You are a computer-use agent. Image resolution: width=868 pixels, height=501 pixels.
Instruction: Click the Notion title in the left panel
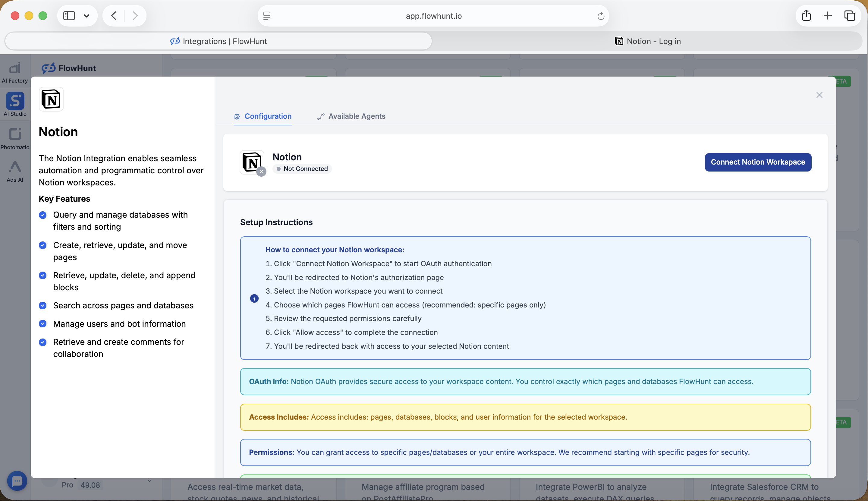tap(58, 132)
